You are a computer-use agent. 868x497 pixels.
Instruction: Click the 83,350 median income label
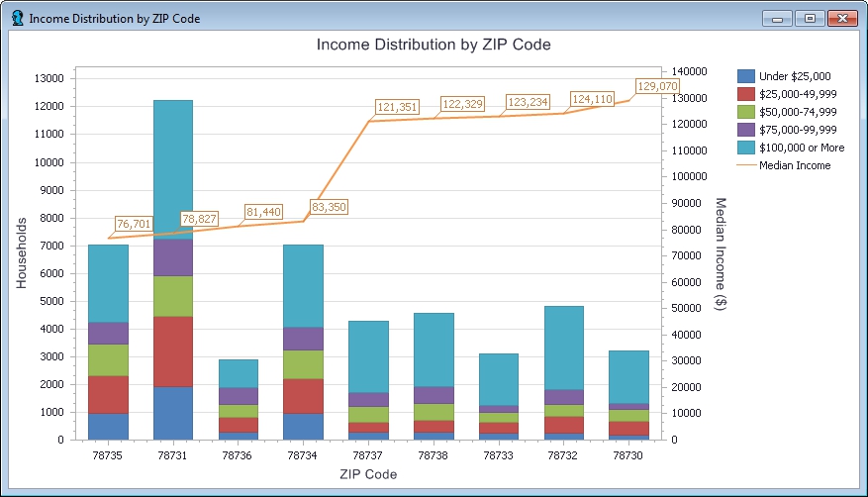point(329,207)
